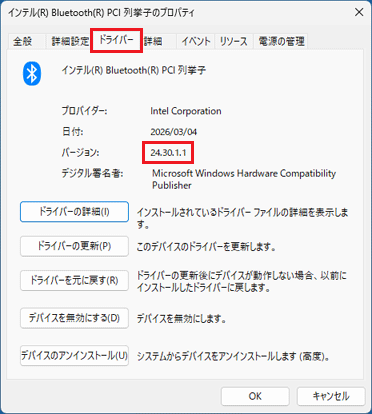Click the title bar device name text

[x=101, y=13]
